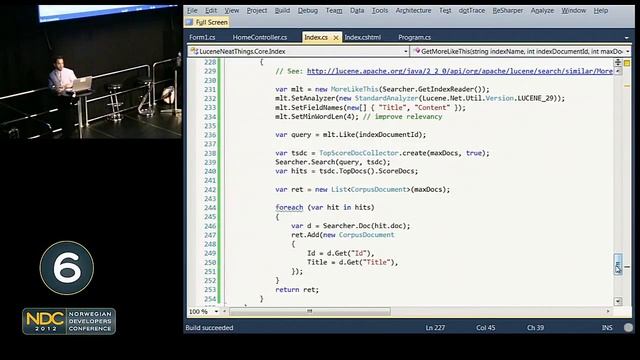Click the vertical scrollbar down arrow

[x=618, y=301]
